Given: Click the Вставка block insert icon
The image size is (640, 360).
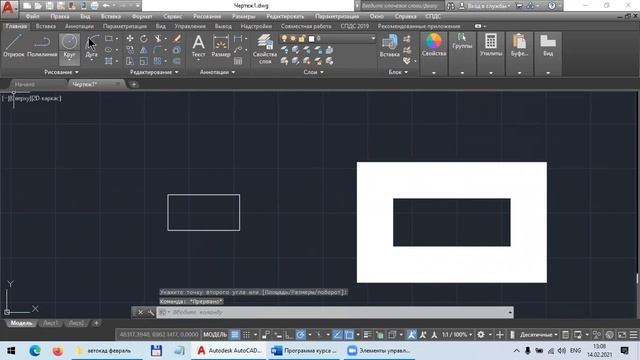Looking at the screenshot, I should 389,46.
